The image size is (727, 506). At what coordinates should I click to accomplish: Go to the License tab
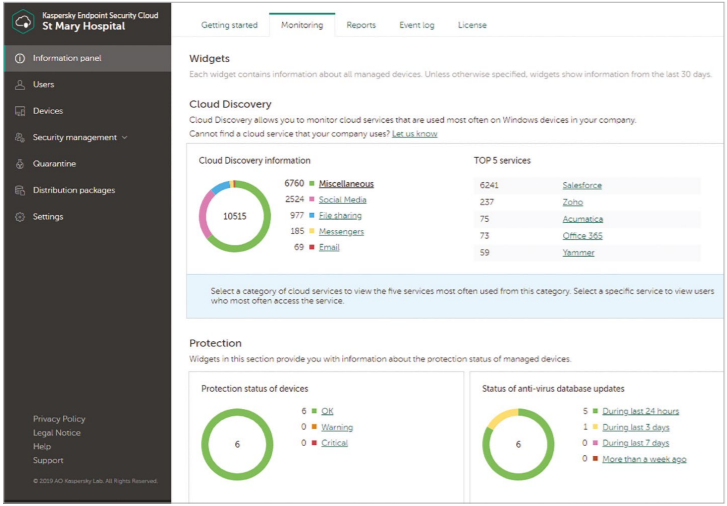(472, 25)
